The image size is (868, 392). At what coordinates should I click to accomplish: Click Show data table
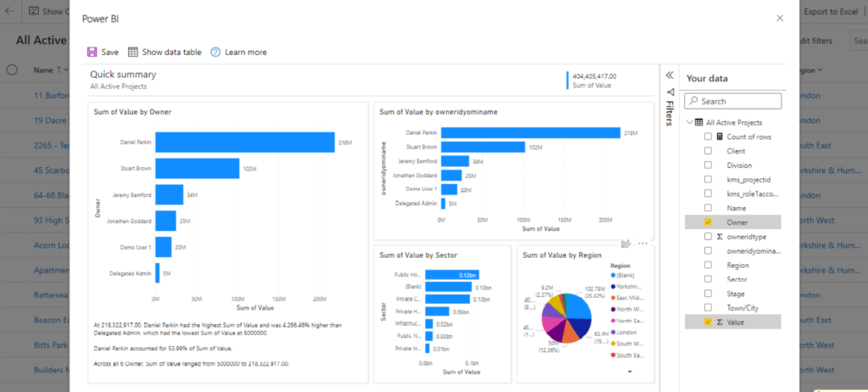[171, 52]
